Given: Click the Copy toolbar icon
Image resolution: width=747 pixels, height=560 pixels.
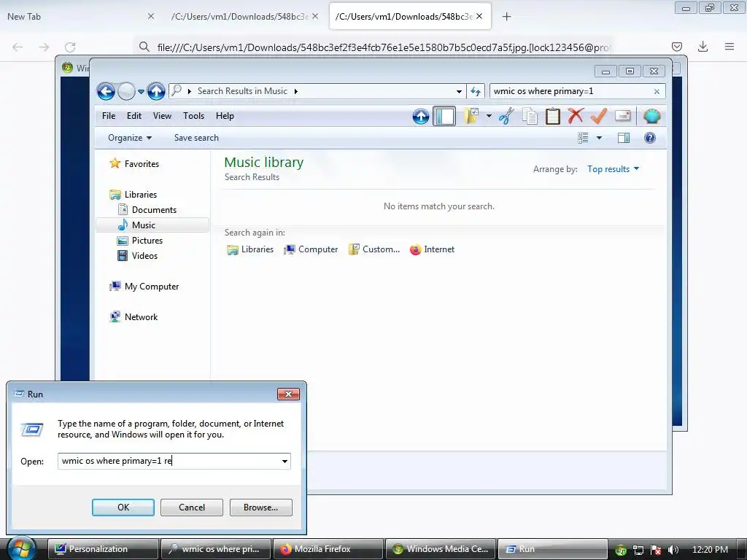Looking at the screenshot, I should pyautogui.click(x=530, y=116).
